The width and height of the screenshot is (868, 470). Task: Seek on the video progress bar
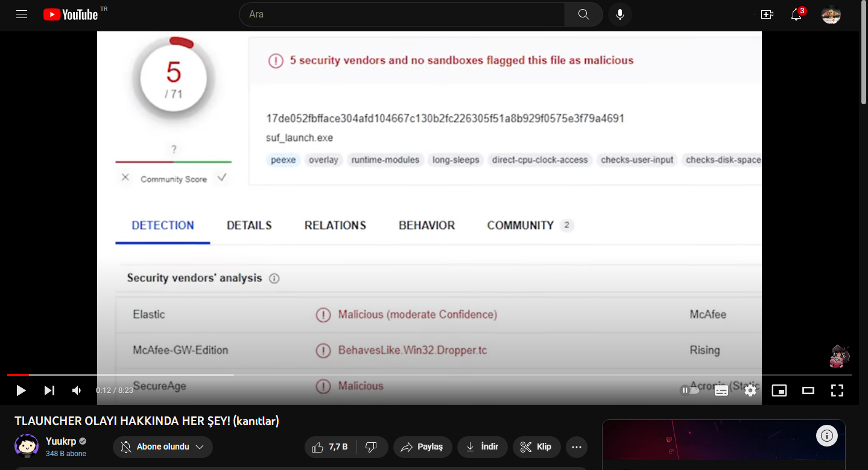tap(429, 375)
